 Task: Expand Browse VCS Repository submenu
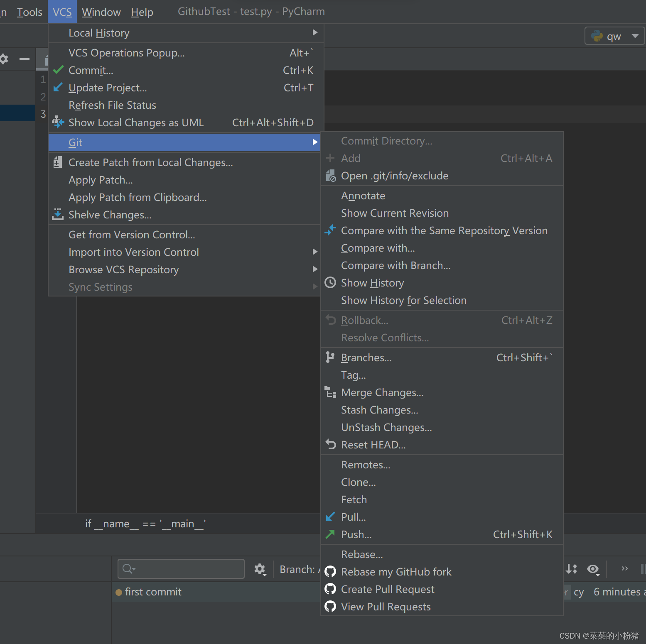184,269
